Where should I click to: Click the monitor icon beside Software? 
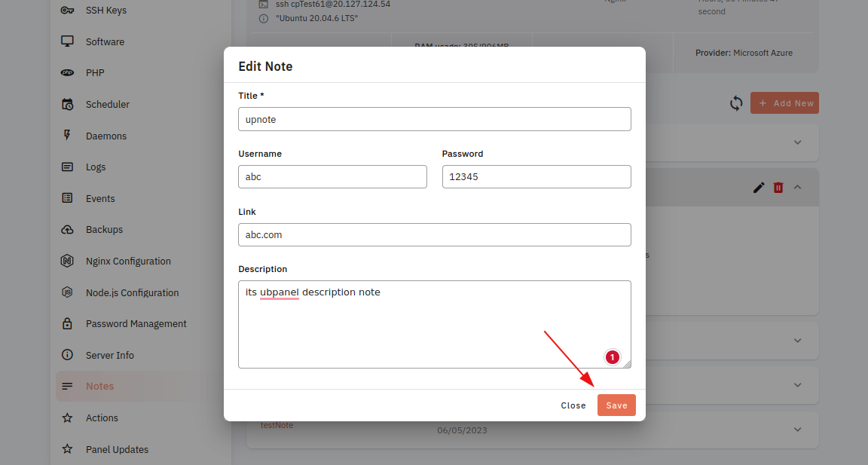(x=67, y=41)
